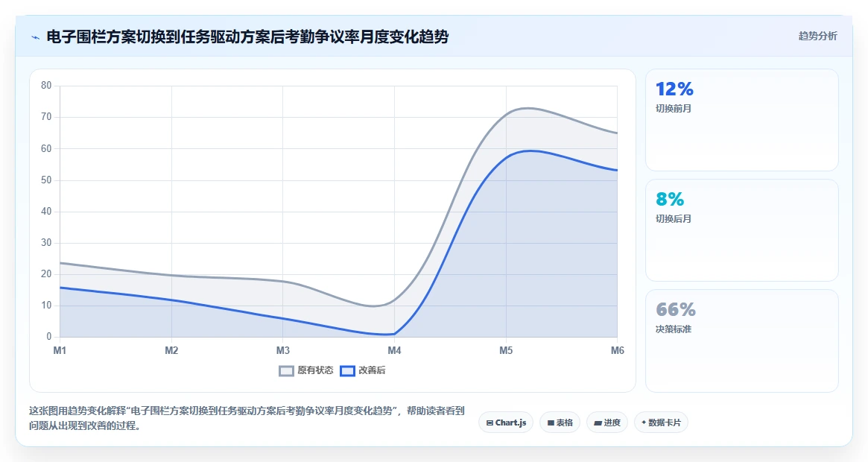Select the 进度 tag
The image size is (868, 462).
click(606, 423)
